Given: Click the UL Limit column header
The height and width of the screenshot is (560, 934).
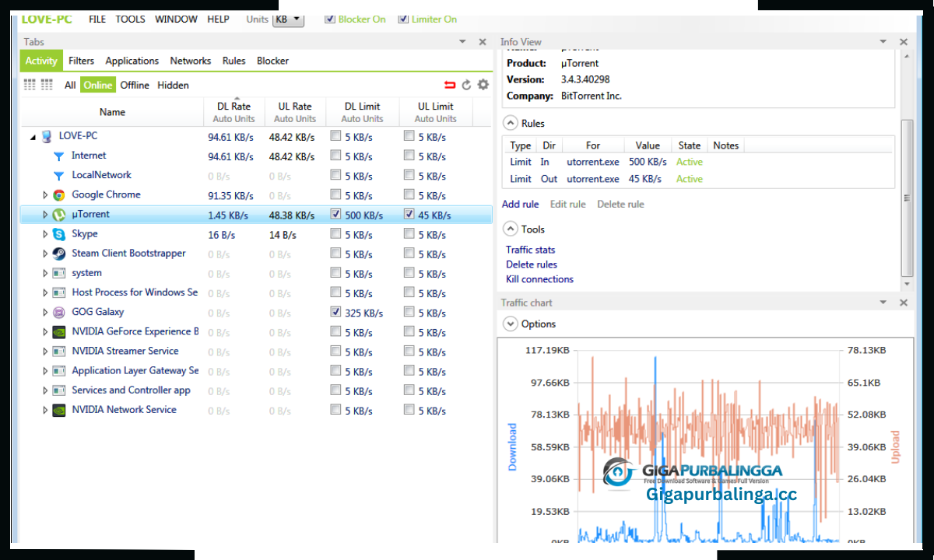Looking at the screenshot, I should pos(436,111).
